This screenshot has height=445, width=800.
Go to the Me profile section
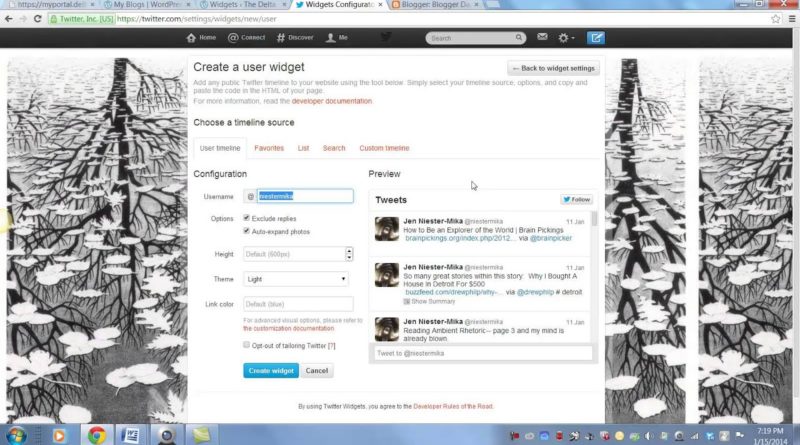coord(337,38)
